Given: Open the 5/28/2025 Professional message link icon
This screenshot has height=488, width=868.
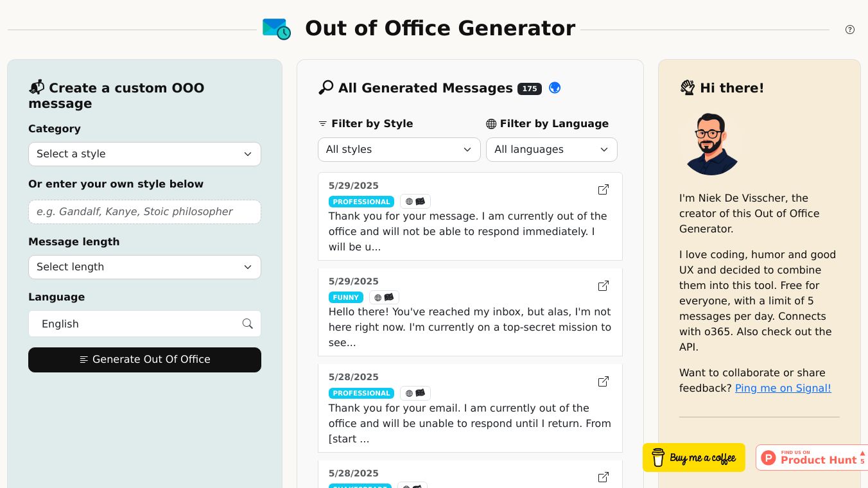Looking at the screenshot, I should tap(603, 381).
